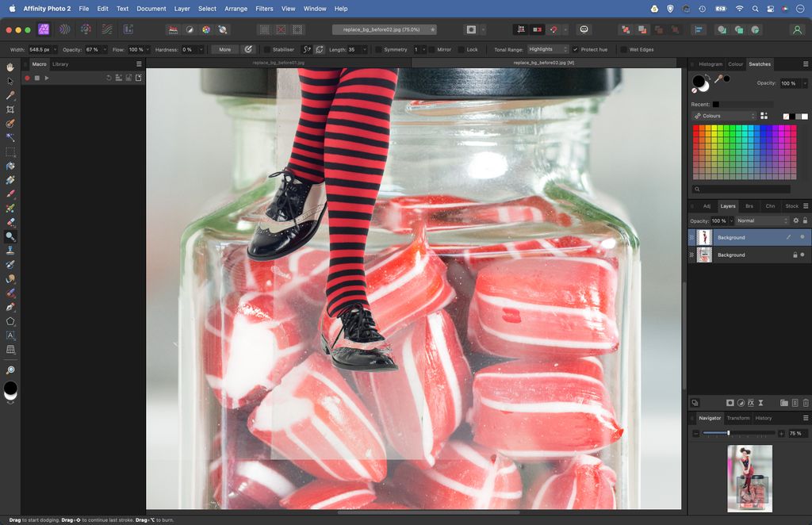The height and width of the screenshot is (525, 812).
Task: Enable the Symmetry checkbox
Action: click(378, 50)
